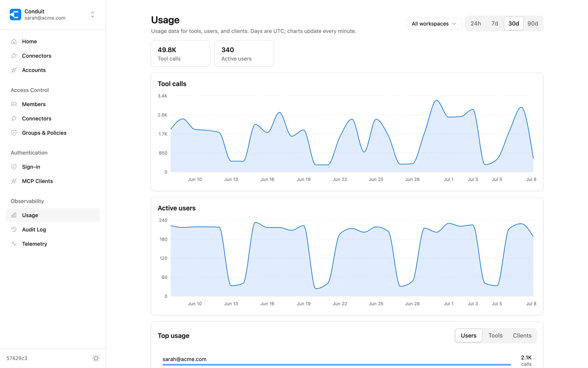Click the Tool calls chart title
The width and height of the screenshot is (588, 368).
pyautogui.click(x=172, y=84)
